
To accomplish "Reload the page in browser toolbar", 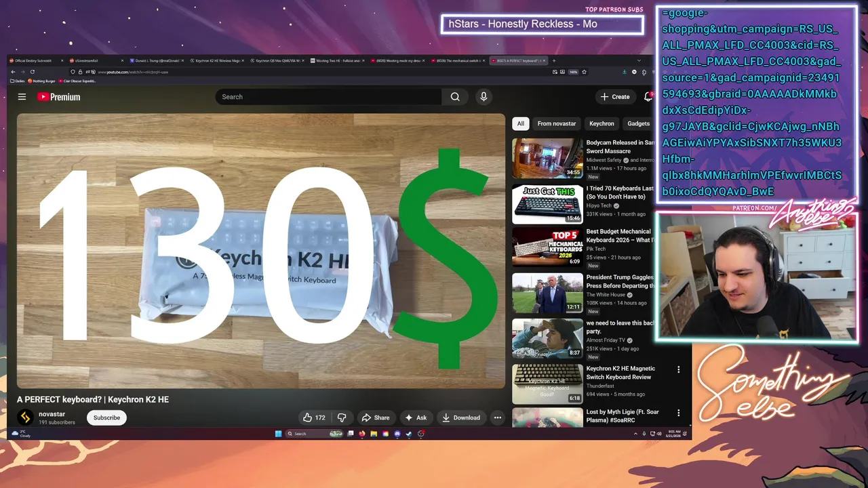I will pos(32,72).
